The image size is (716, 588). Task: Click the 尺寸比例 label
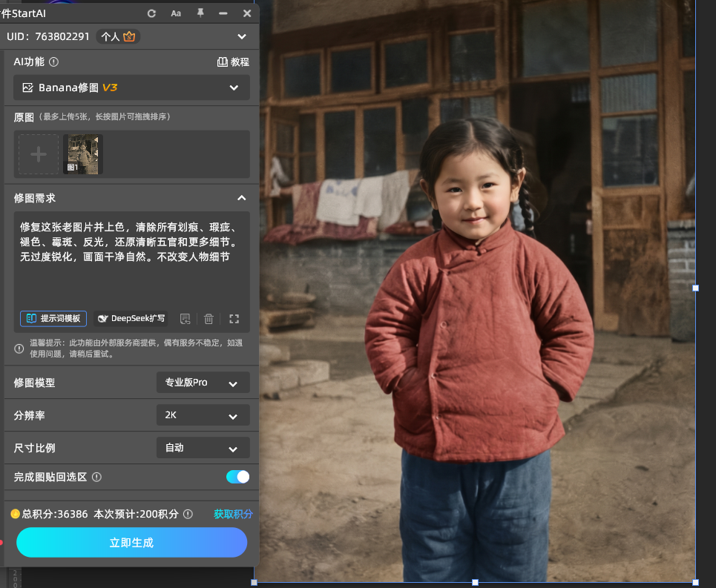coord(34,449)
